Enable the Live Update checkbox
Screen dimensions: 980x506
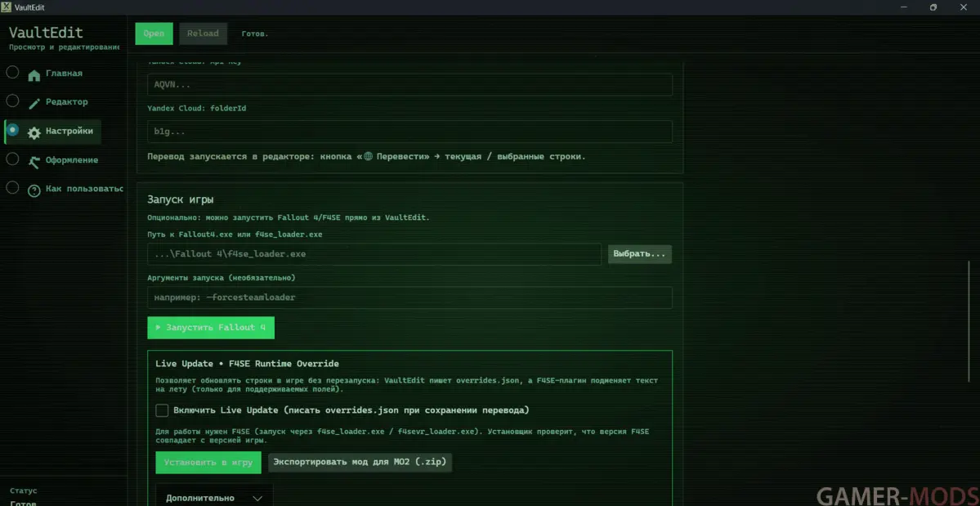162,410
